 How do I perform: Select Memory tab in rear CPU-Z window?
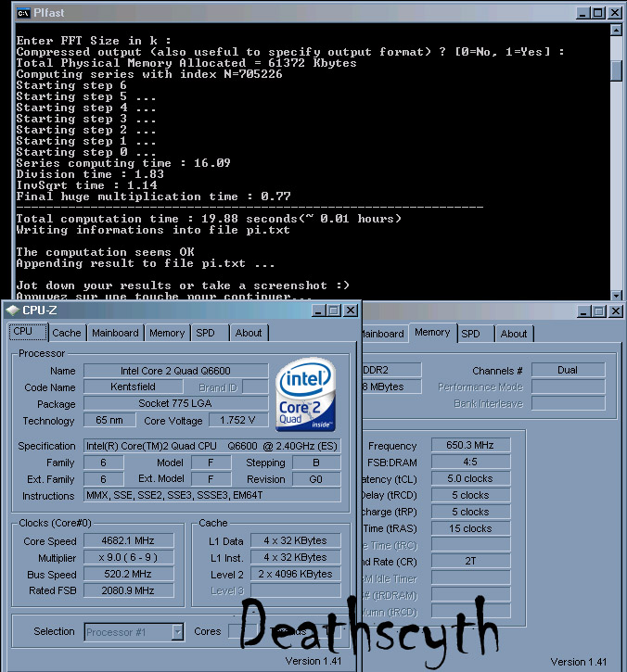click(x=432, y=333)
